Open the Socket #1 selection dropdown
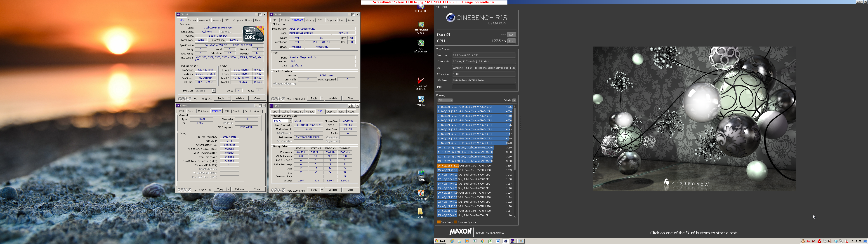Screen dimensions: 868x244 (x=205, y=91)
